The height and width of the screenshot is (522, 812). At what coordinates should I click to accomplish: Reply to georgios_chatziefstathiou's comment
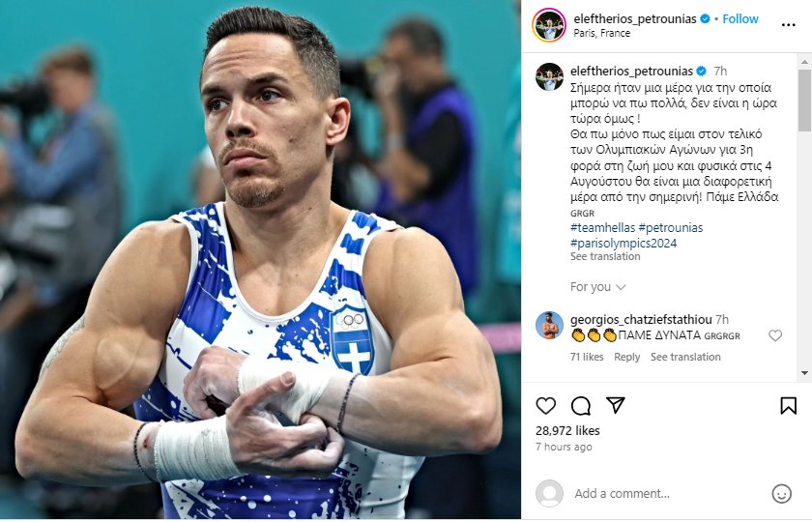pyautogui.click(x=626, y=357)
